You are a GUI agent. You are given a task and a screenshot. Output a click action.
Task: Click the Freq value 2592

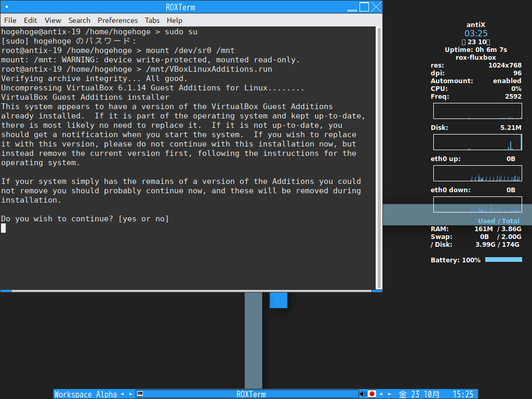pos(513,96)
